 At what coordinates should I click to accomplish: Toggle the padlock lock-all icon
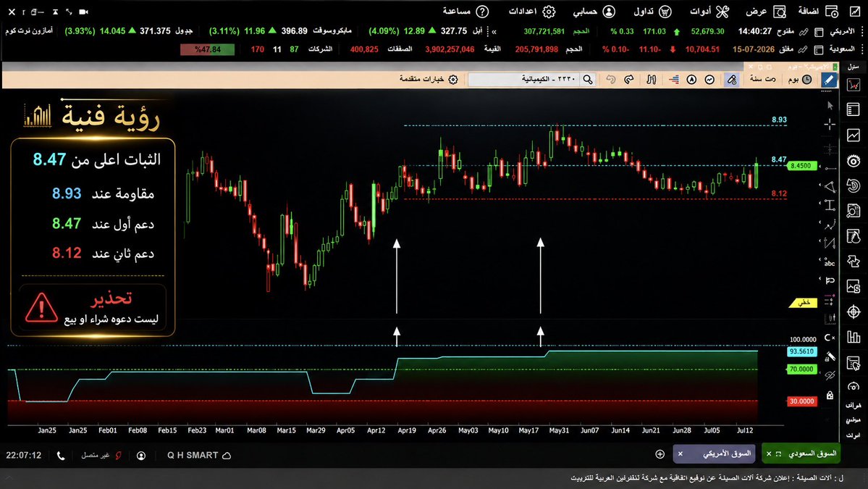click(x=830, y=395)
